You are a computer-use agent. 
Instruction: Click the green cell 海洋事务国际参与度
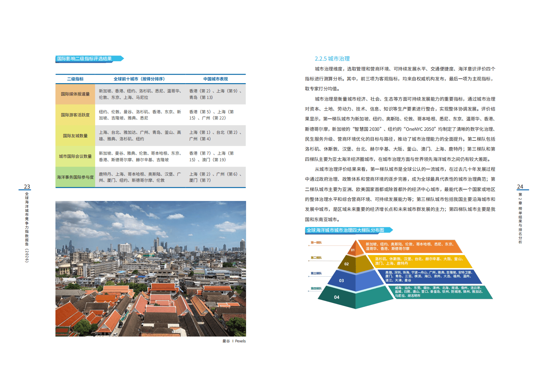coord(75,177)
